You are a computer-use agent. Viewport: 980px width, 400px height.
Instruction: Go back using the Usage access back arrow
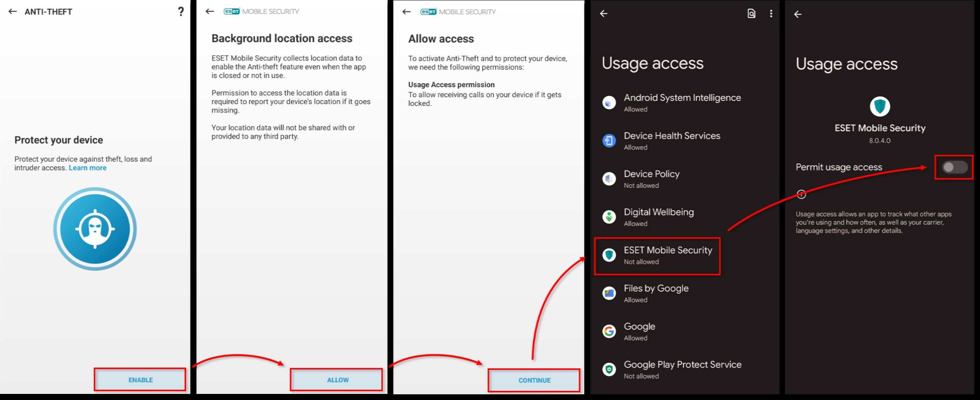click(x=604, y=14)
